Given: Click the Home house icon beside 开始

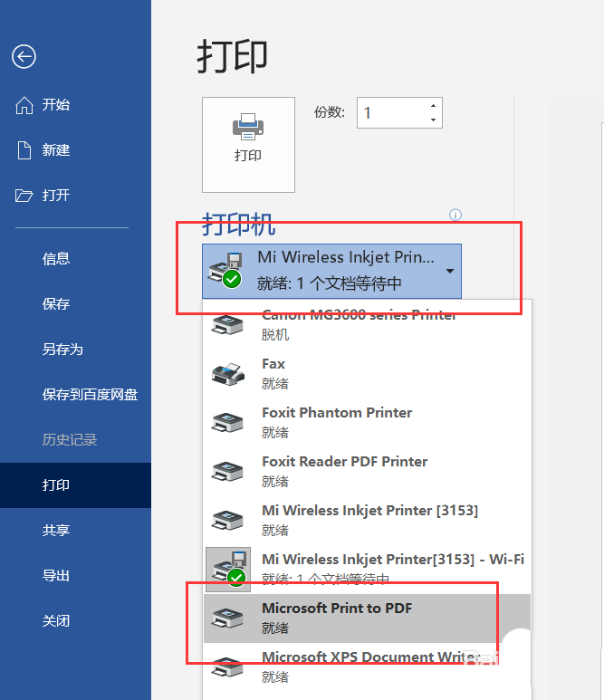Looking at the screenshot, I should [24, 105].
